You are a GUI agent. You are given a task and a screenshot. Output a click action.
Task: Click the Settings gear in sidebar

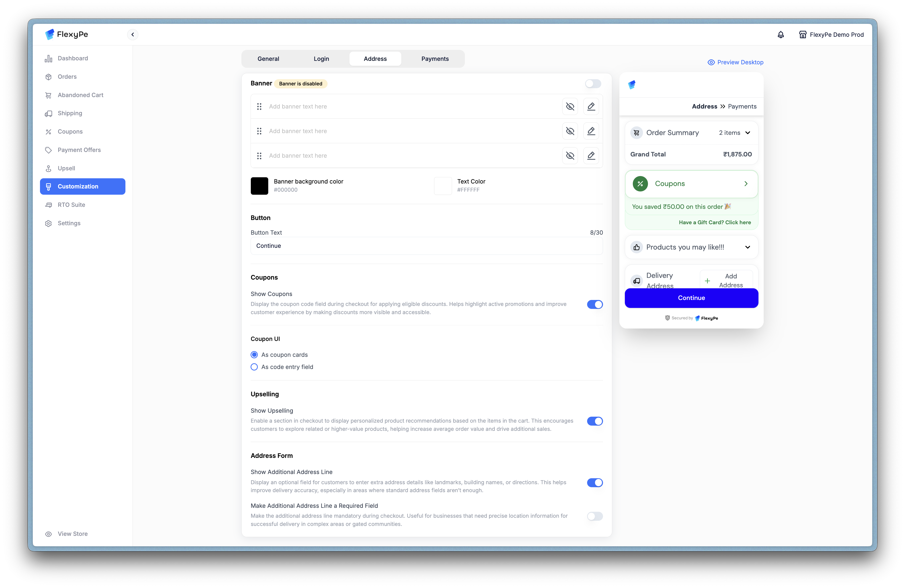click(48, 223)
